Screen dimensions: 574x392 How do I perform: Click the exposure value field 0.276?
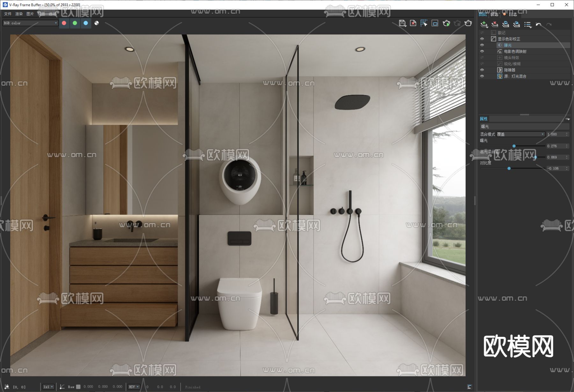point(555,146)
